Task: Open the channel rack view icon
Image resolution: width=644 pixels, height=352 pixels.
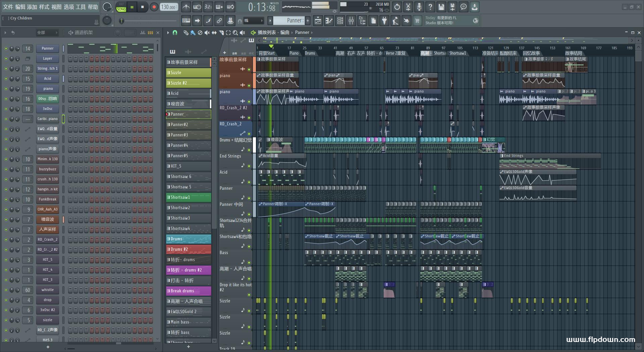Action: click(x=340, y=21)
